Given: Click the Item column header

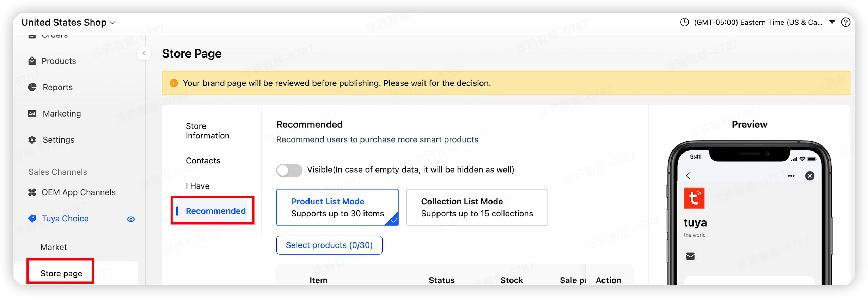Looking at the screenshot, I should 318,280.
